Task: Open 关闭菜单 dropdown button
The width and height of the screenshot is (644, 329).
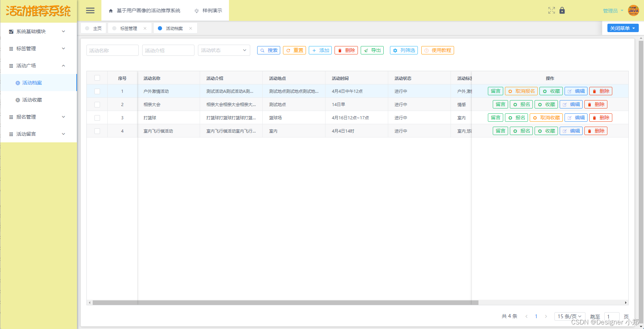Action: click(623, 28)
